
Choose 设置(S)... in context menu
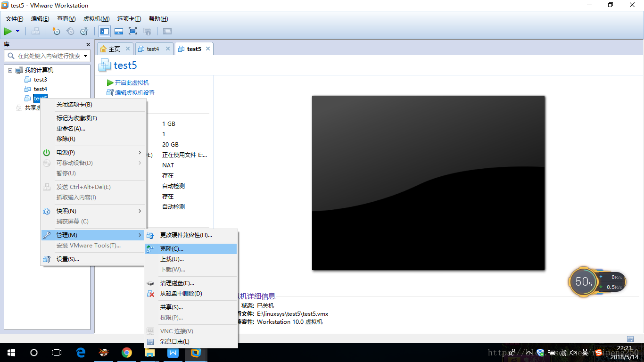[x=93, y=259]
